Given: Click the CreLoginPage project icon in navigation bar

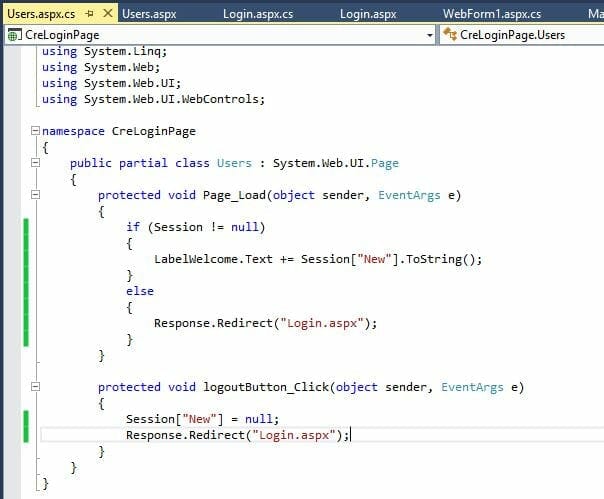Looking at the screenshot, I should coord(14,35).
